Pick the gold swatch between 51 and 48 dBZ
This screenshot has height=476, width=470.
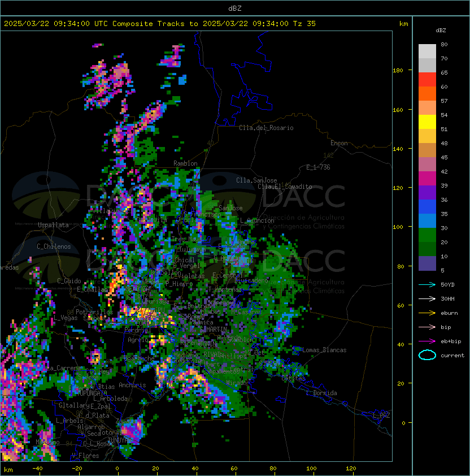[427, 136]
